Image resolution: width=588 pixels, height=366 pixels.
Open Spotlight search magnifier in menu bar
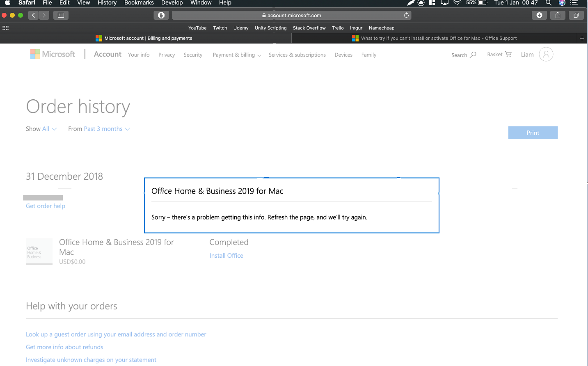point(548,3)
